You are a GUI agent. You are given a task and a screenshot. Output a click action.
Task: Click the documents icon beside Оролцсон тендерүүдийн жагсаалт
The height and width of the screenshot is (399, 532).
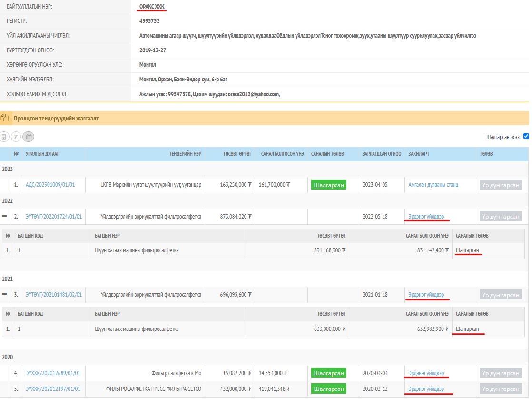(x=5, y=118)
